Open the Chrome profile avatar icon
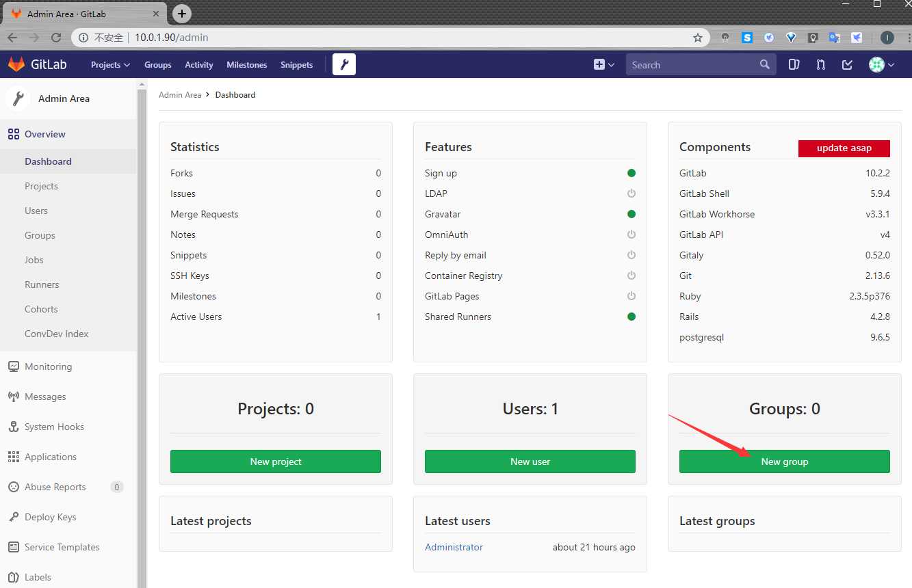Image resolution: width=912 pixels, height=588 pixels. pyautogui.click(x=887, y=38)
